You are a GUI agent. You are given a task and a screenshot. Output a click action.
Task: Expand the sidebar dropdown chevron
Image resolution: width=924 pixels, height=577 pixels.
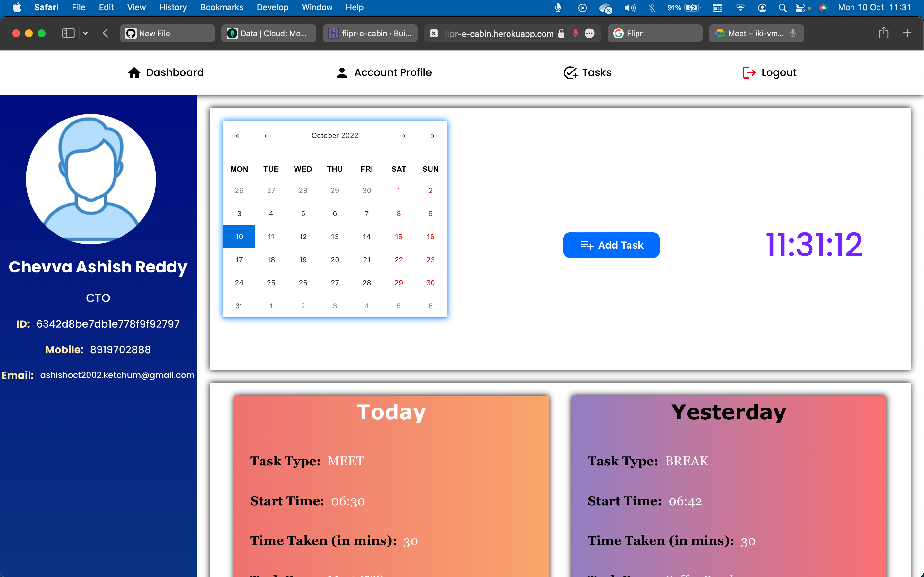tap(86, 33)
